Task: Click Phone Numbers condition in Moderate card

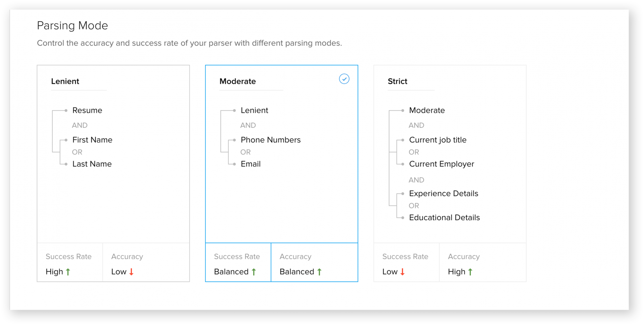Action: [270, 140]
